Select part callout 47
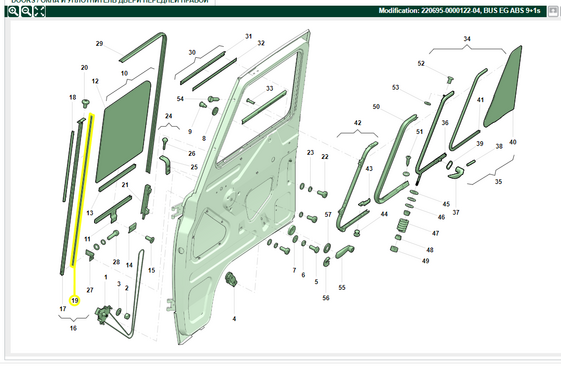Screen dimensions: 561x370 click(435, 233)
